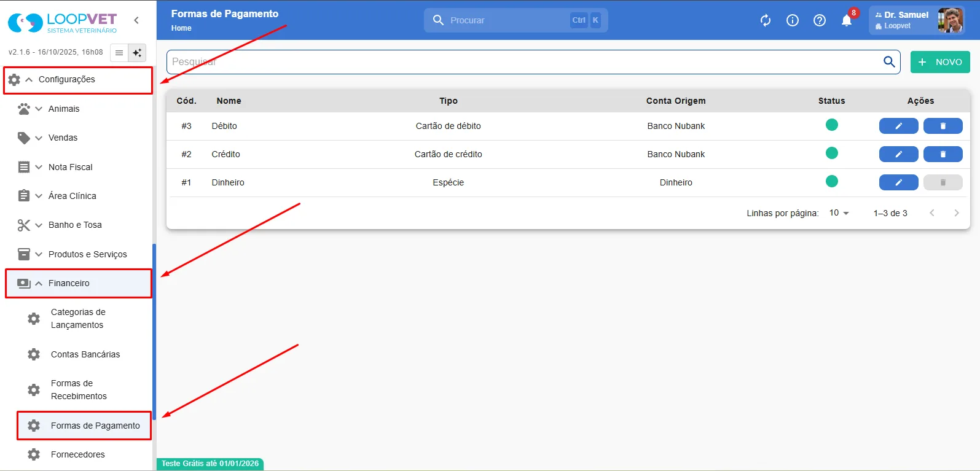Viewport: 980px width, 471px height.
Task: Click the Espécie type cell
Action: coord(449,182)
